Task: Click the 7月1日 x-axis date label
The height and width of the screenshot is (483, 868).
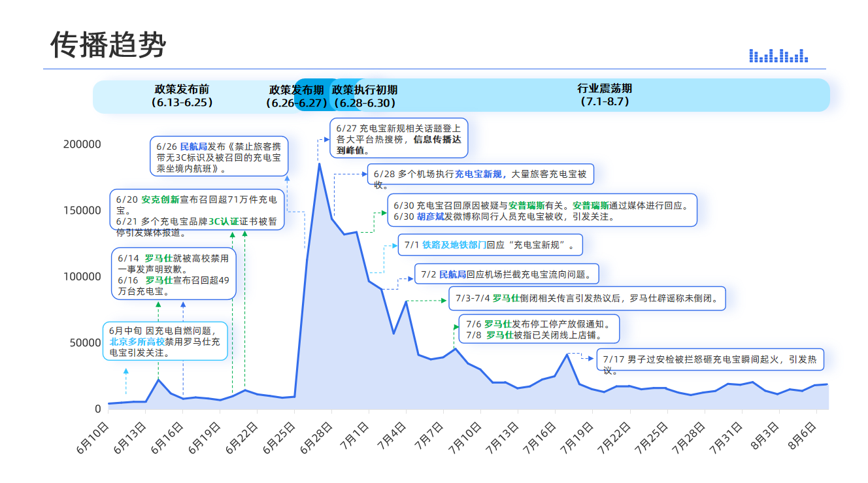Action: [x=356, y=435]
